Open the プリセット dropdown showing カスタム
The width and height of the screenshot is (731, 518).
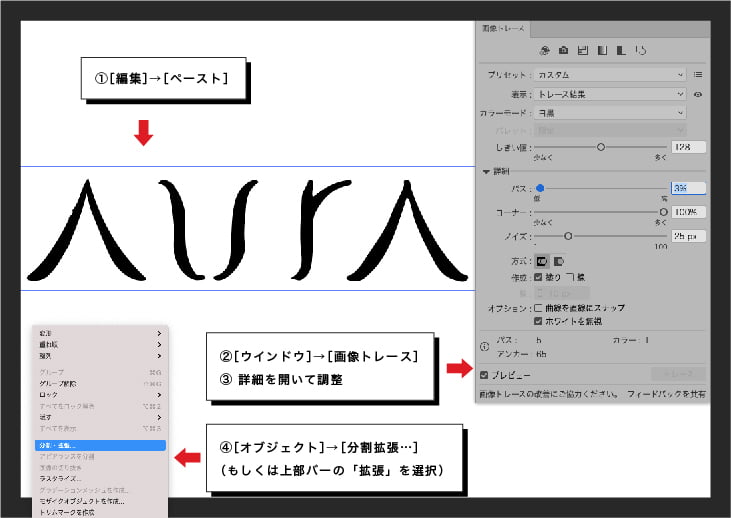point(610,74)
